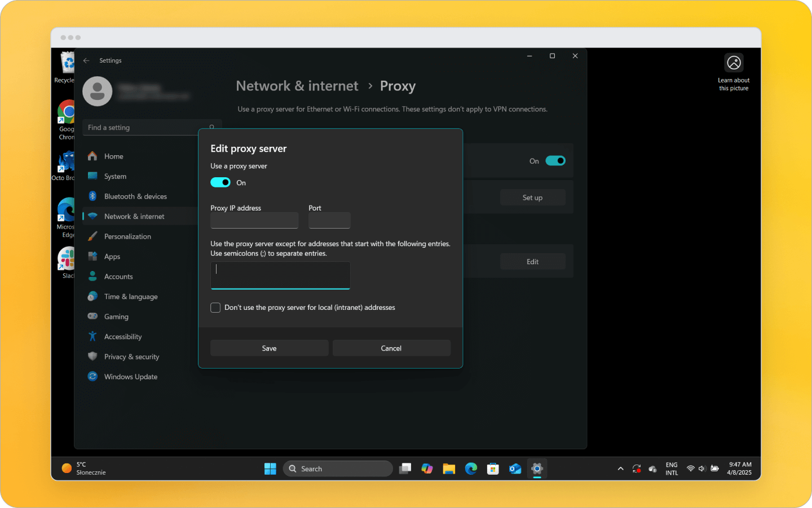Open Microsoft Store from the taskbar
812x508 pixels.
point(493,468)
